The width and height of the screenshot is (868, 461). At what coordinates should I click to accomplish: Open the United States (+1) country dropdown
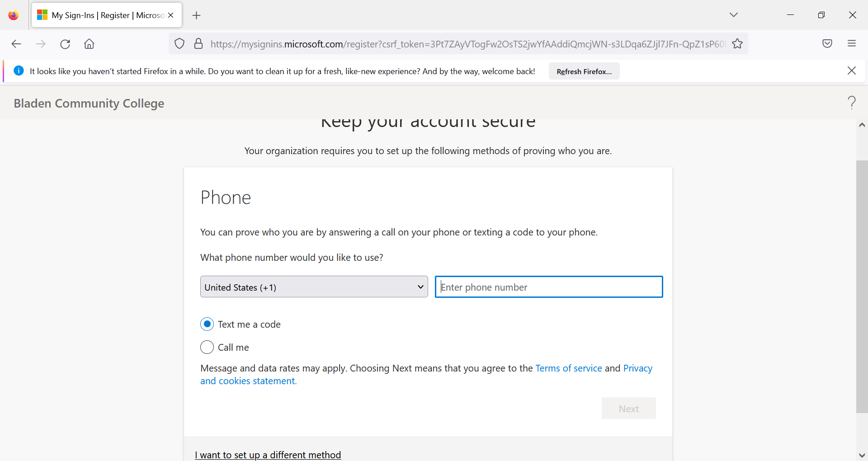(314, 287)
